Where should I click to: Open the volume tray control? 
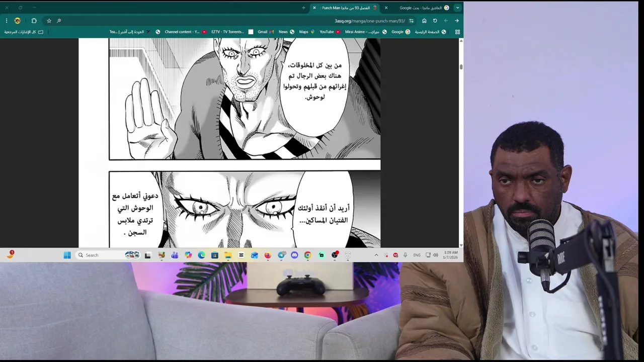(x=435, y=255)
